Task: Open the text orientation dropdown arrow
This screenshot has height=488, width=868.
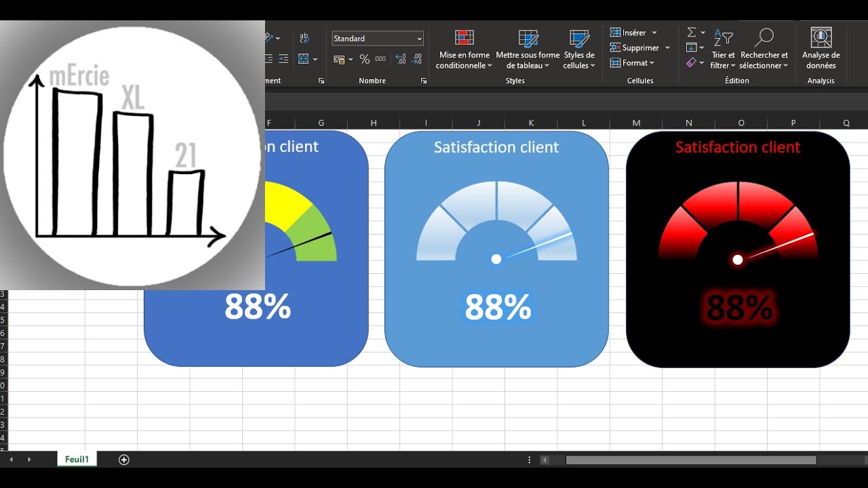Action: pos(278,39)
